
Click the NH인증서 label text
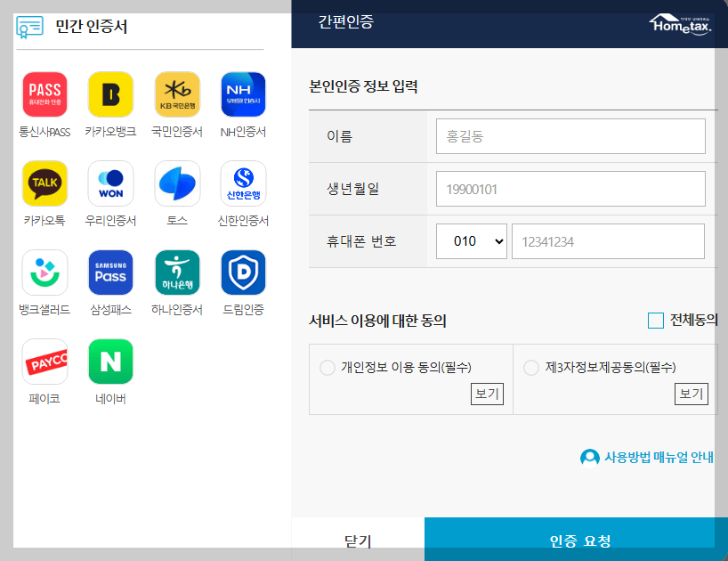click(243, 132)
